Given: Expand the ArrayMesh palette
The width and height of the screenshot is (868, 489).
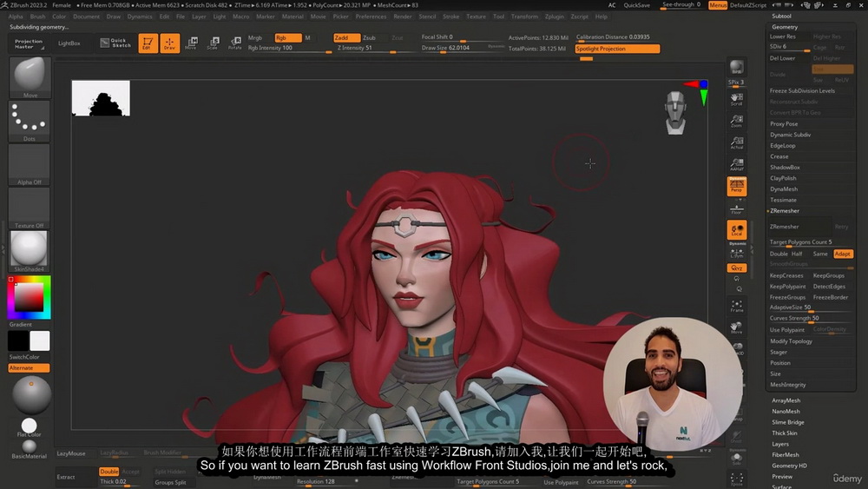Looking at the screenshot, I should tap(786, 400).
